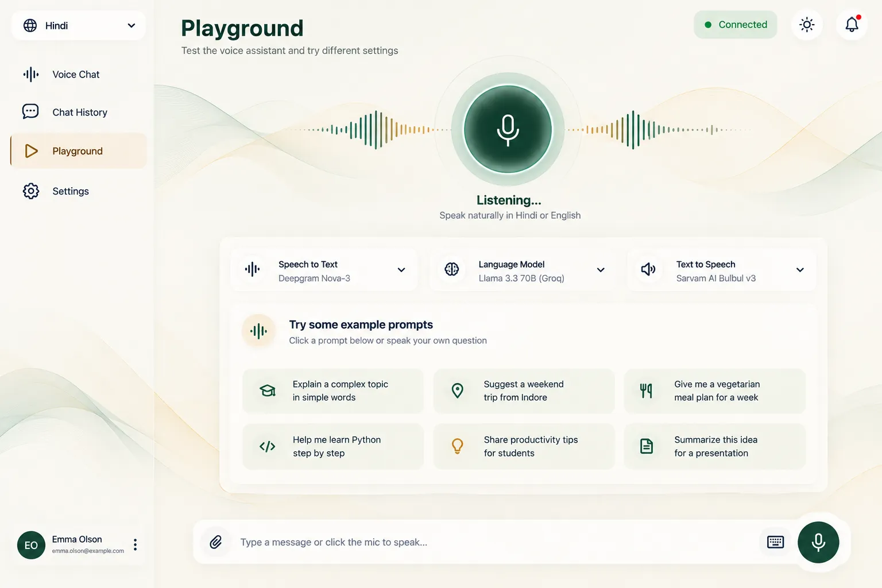Image resolution: width=882 pixels, height=588 pixels.
Task: Click the Sarvam AI Bulbul v3 label
Action: point(716,278)
